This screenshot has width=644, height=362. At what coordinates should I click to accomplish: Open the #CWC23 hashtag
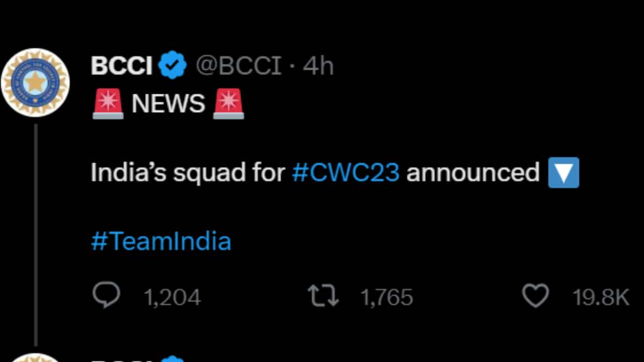[x=346, y=173]
